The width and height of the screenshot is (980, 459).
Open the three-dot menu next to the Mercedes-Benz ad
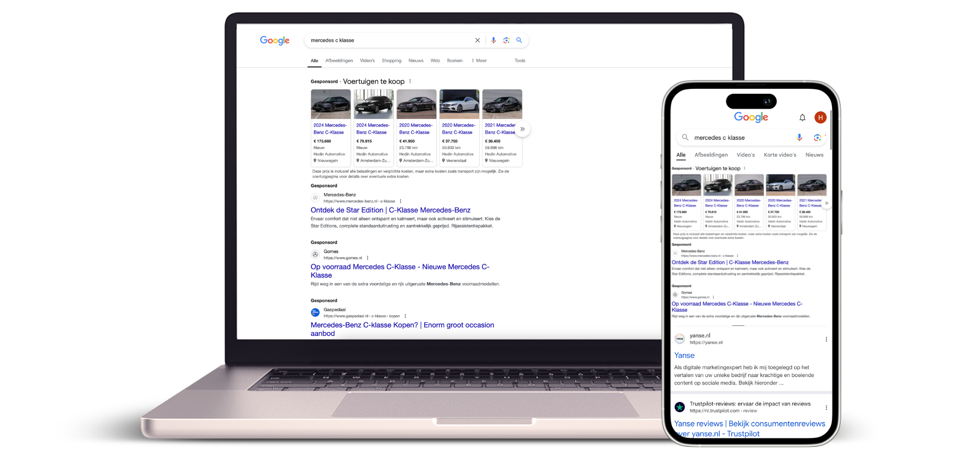pos(400,201)
